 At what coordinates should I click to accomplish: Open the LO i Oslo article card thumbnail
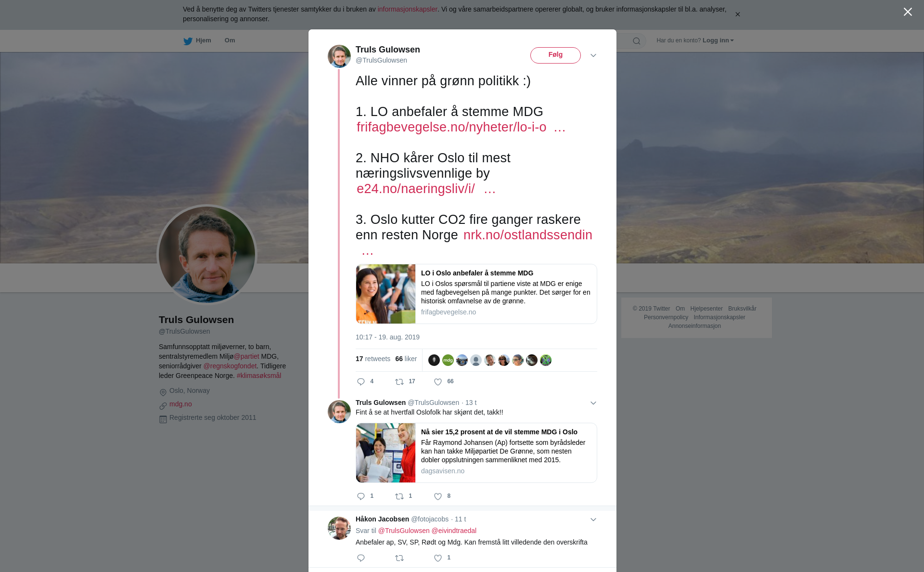(x=385, y=294)
